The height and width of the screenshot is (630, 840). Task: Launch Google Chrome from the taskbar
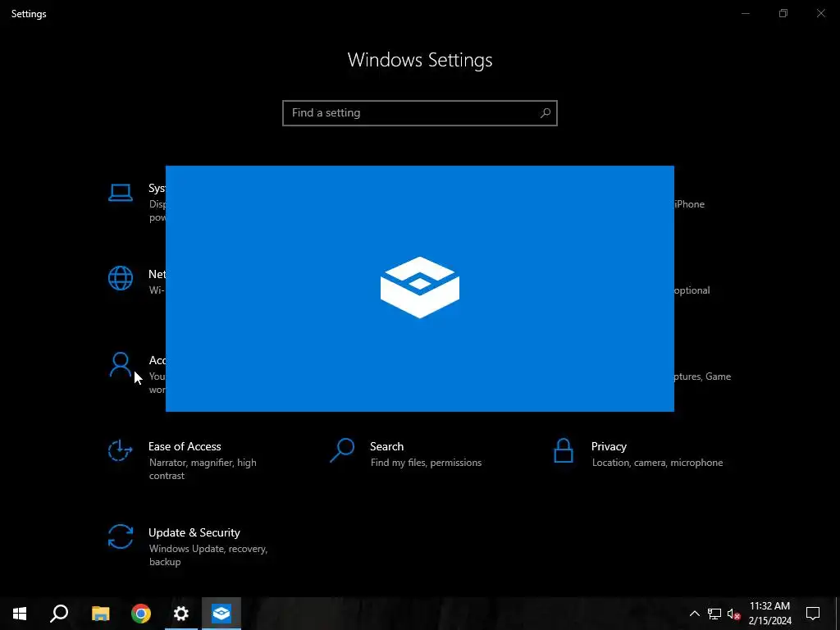coord(141,614)
